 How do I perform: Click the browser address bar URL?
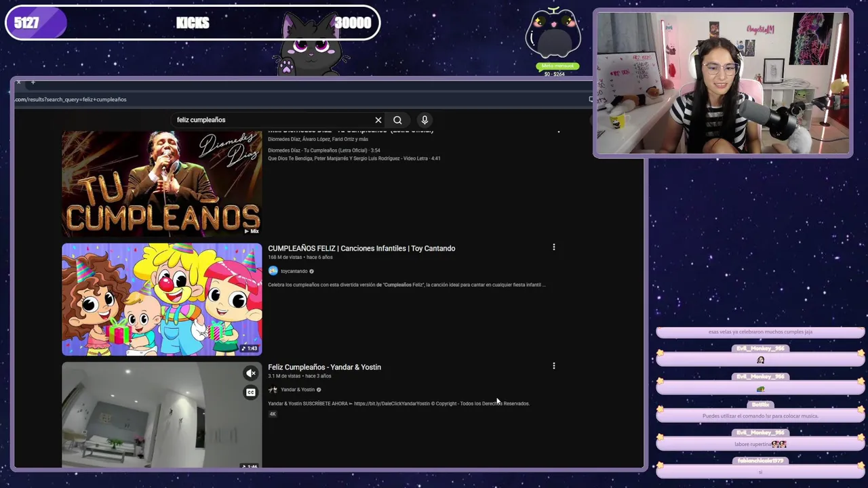click(x=71, y=100)
